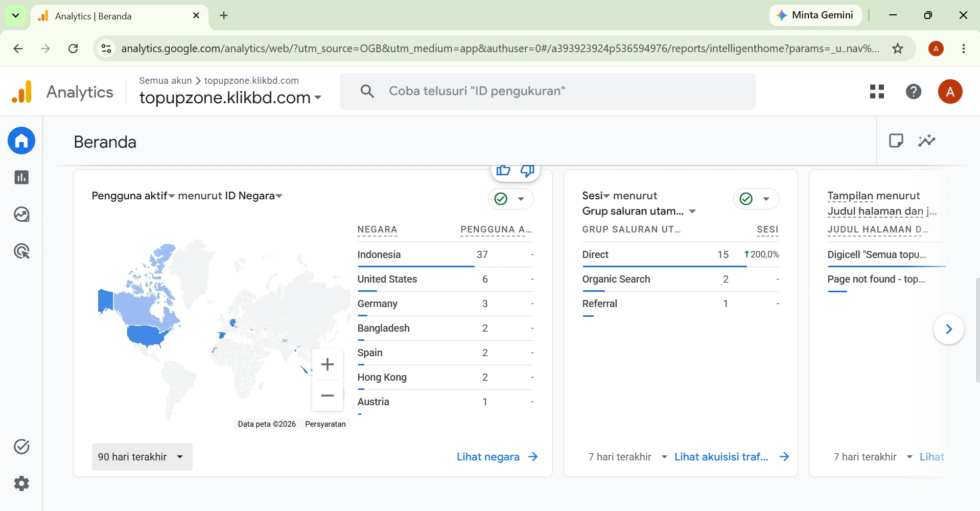Open the Help question mark icon

click(914, 91)
